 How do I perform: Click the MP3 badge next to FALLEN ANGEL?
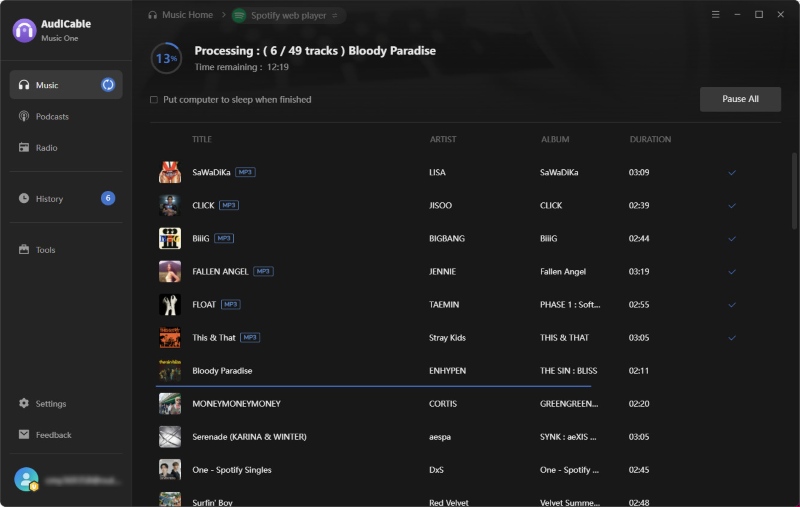click(x=263, y=271)
